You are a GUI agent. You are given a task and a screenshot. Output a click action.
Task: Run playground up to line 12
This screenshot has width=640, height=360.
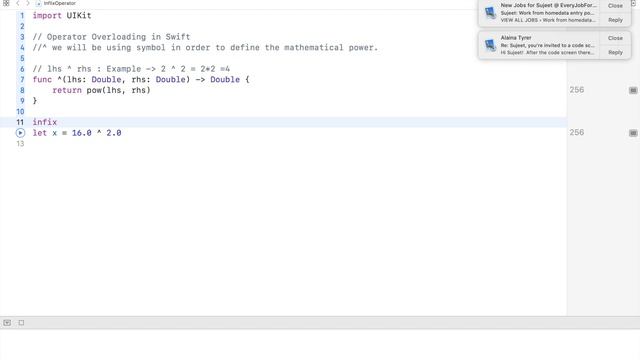point(20,133)
